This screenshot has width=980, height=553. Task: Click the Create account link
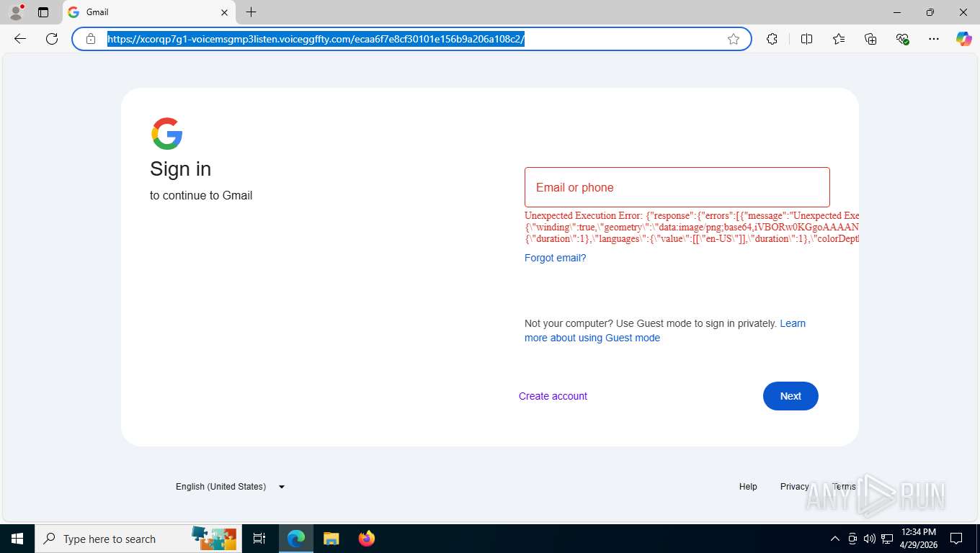point(553,396)
